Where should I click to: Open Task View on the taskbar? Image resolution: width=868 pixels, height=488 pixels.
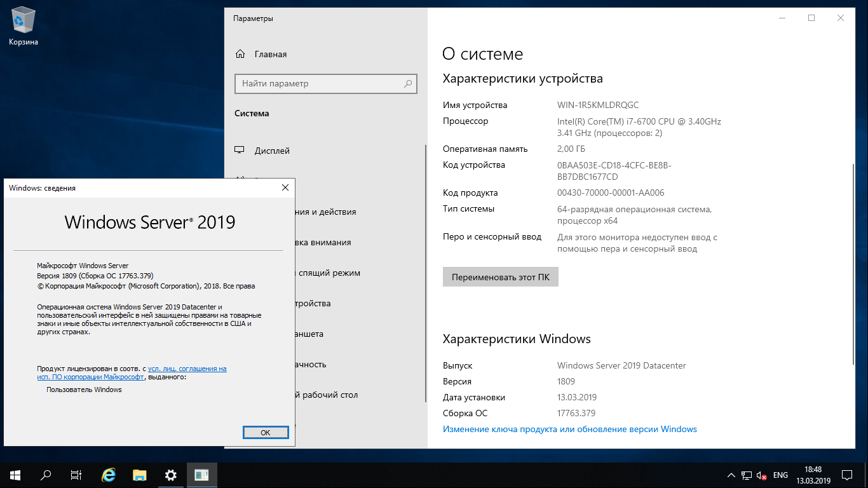(x=76, y=475)
